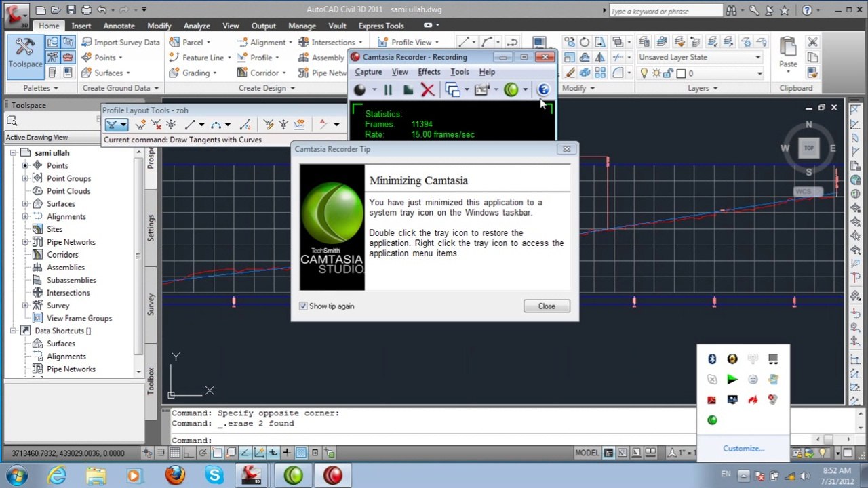The height and width of the screenshot is (488, 868).
Task: Click the green Camtasia Studio launch icon
Action: pos(511,89)
